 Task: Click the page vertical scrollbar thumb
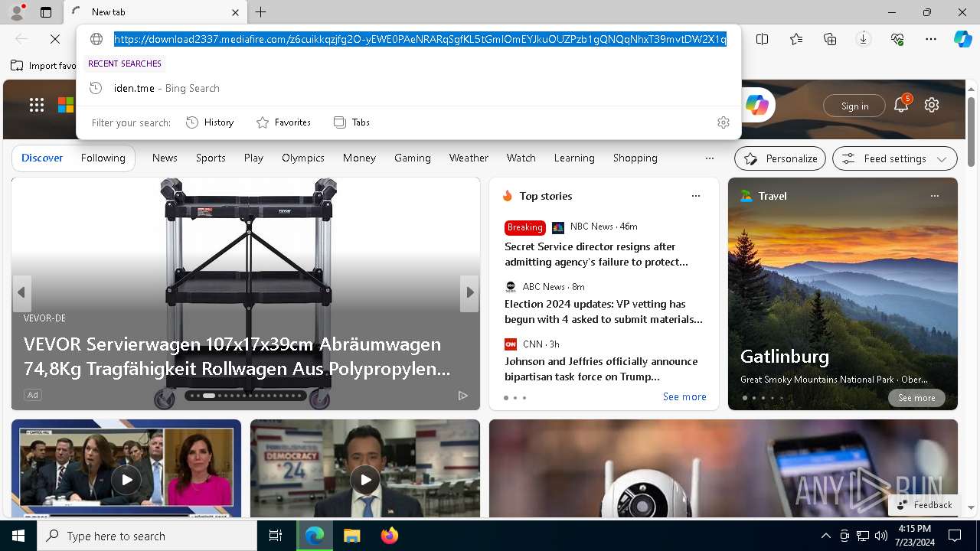click(x=971, y=132)
